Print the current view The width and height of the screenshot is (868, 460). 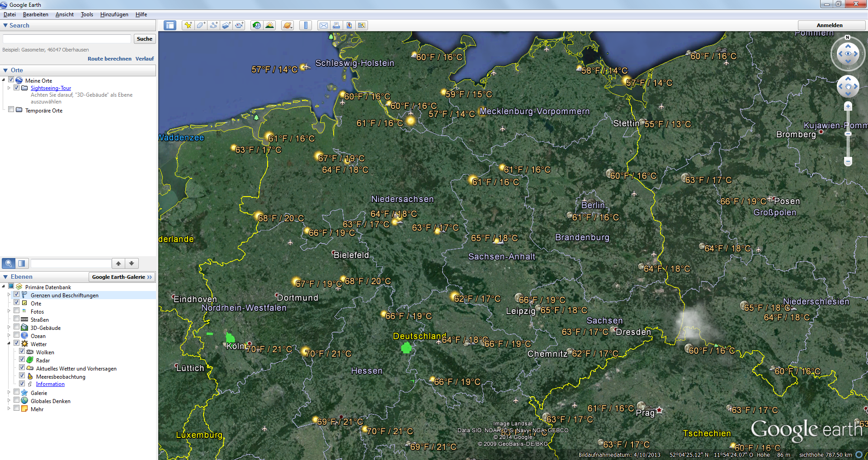coord(336,25)
